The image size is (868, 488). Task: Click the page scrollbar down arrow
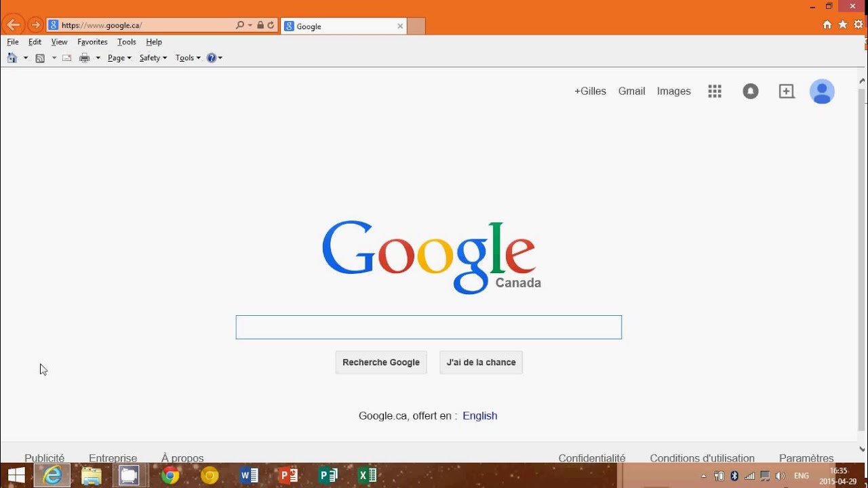(x=863, y=448)
